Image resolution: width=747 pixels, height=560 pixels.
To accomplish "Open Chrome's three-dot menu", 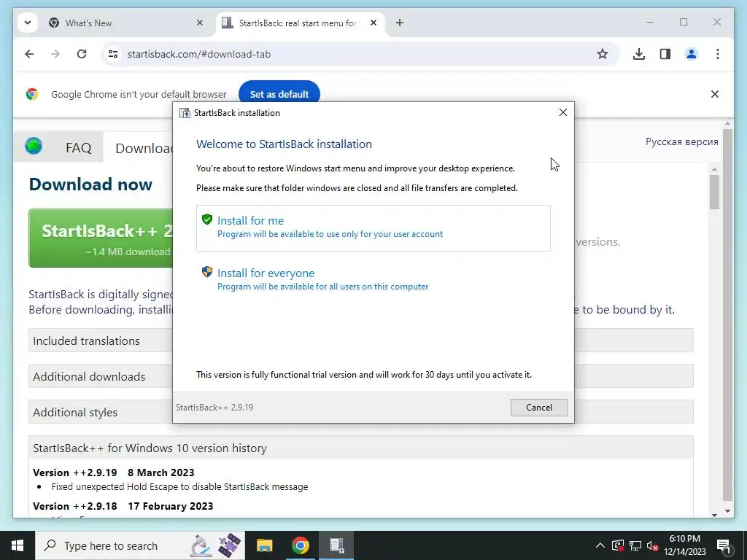I will coord(718,54).
